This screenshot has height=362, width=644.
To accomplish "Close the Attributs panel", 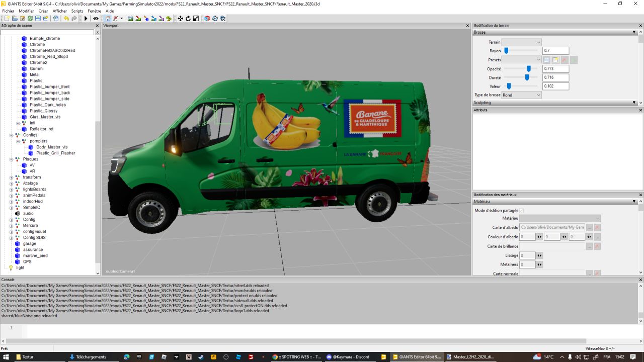I will coord(640,110).
